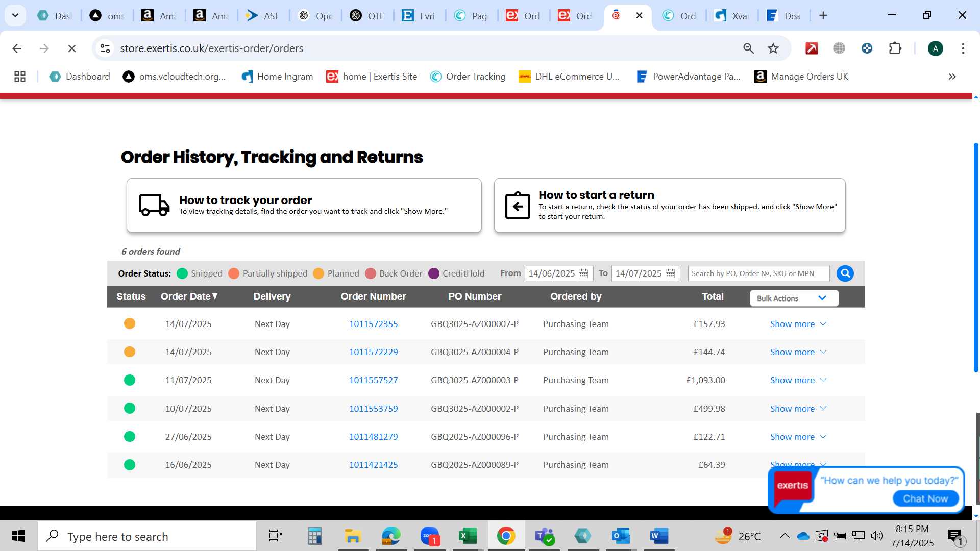The width and height of the screenshot is (980, 551).
Task: Open order number 1011557527 link
Action: point(373,380)
